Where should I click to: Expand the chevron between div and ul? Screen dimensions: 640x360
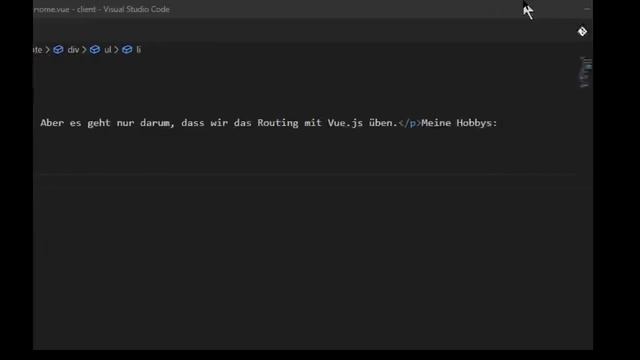click(84, 50)
